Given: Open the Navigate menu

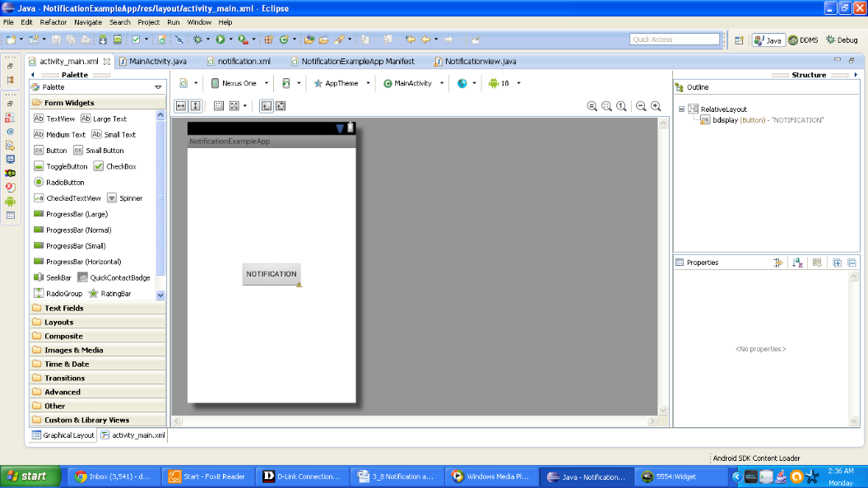Looking at the screenshot, I should 88,22.
